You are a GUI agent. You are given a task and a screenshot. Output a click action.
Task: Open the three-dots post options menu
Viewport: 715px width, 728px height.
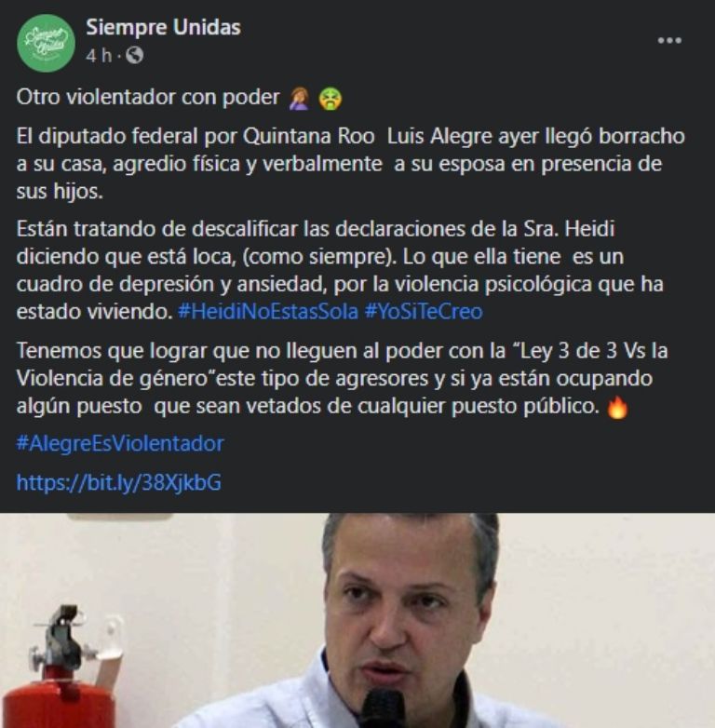point(669,41)
